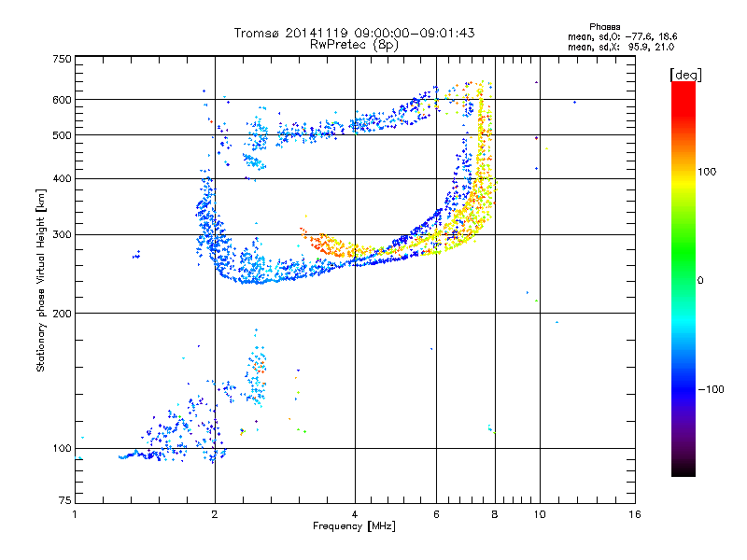747x560 pixels.
Task: Click the 'Stationary phase Virtual Height [km]' label
Action: point(41,280)
